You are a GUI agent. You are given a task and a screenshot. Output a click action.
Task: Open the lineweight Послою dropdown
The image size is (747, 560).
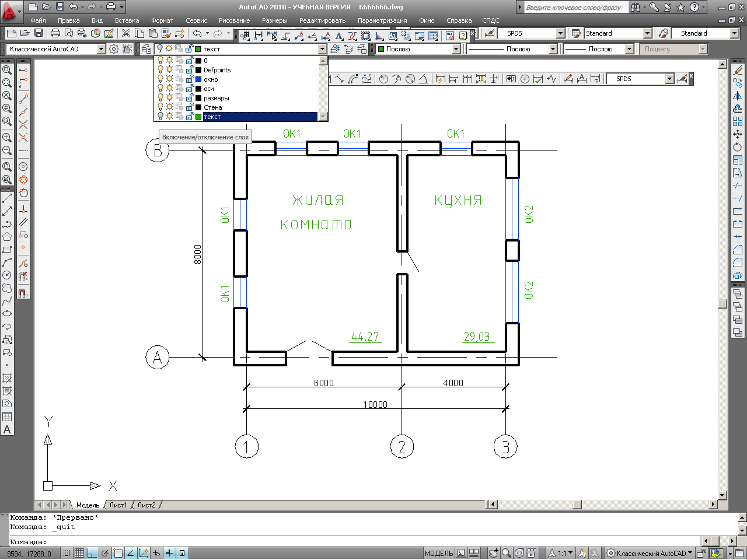[x=629, y=49]
